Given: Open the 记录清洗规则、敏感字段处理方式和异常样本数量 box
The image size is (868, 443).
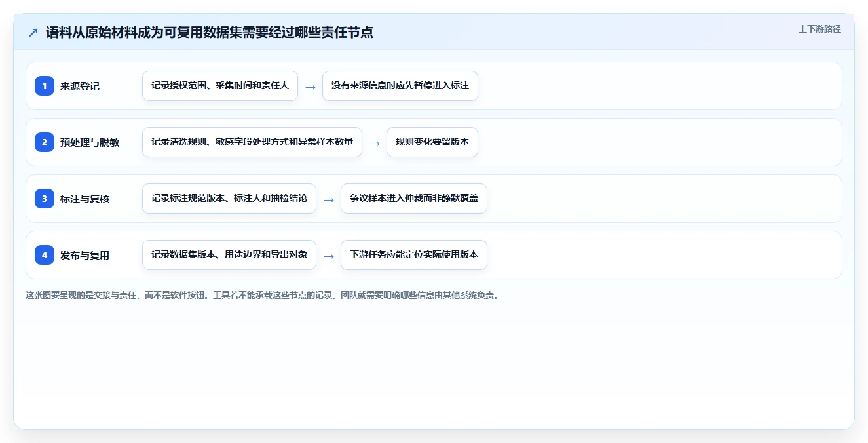Looking at the screenshot, I should (x=252, y=142).
